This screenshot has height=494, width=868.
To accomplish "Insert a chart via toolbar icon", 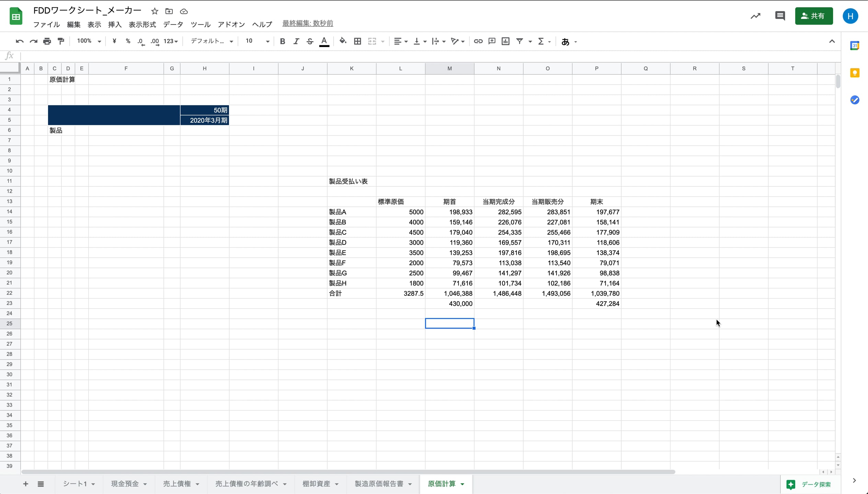I will (x=505, y=41).
